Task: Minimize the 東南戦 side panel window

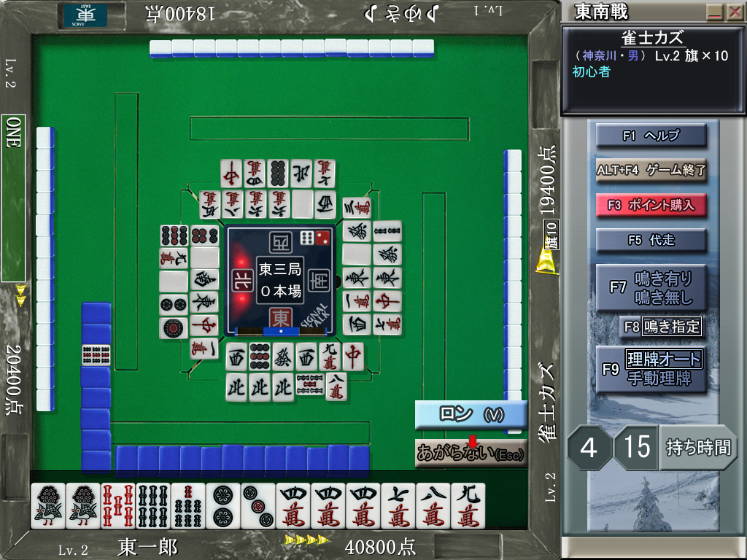Action: point(714,12)
